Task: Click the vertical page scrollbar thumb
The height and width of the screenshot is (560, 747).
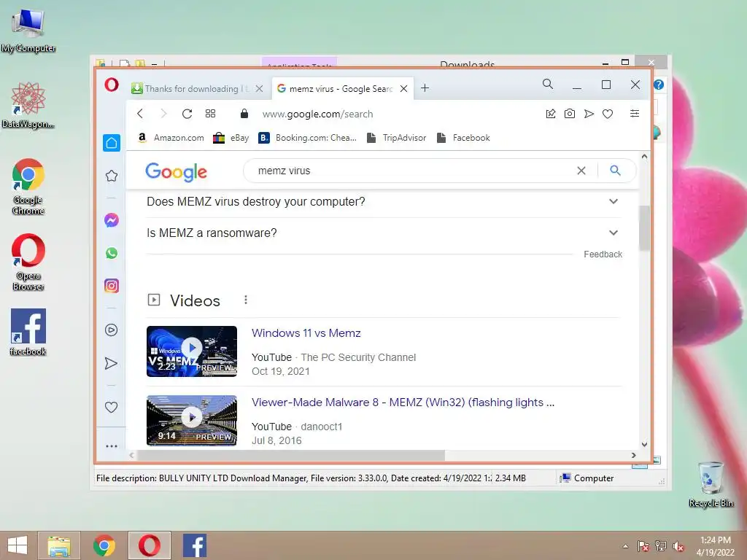Action: click(x=644, y=227)
